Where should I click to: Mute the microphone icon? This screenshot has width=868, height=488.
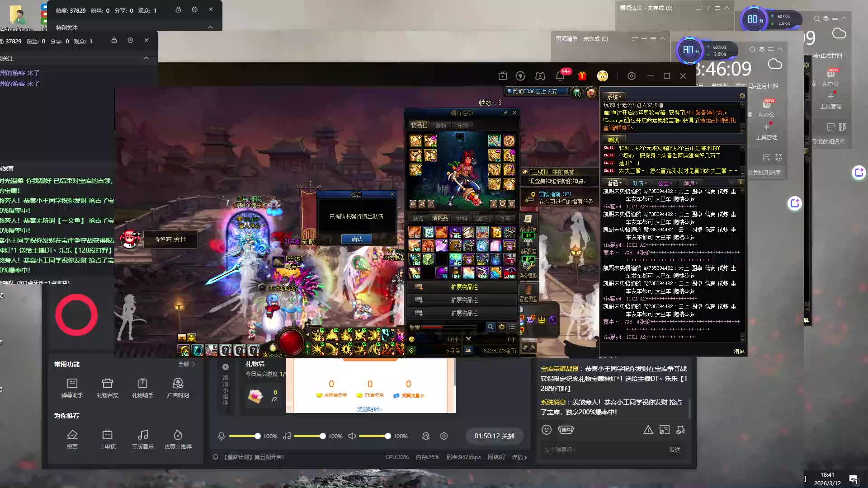point(221,436)
